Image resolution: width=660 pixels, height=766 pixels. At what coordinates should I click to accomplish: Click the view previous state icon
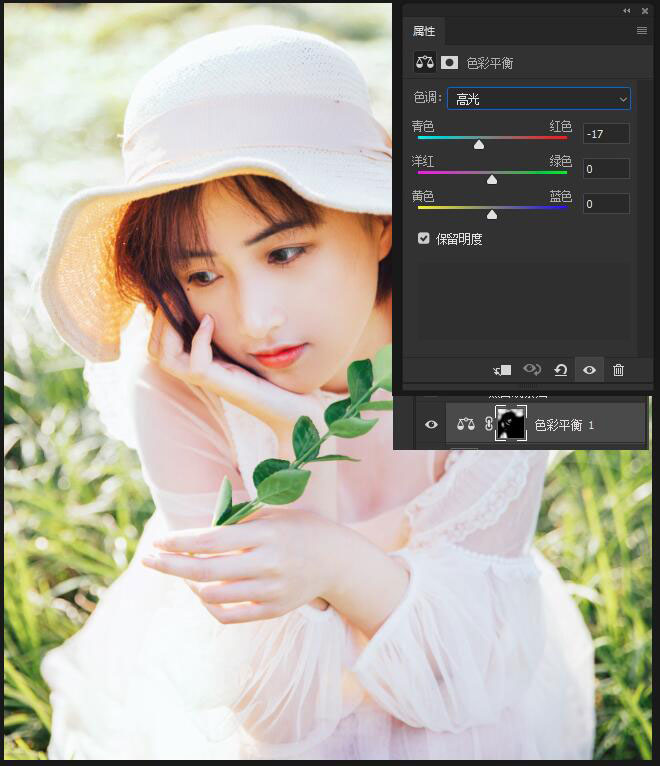pos(532,370)
